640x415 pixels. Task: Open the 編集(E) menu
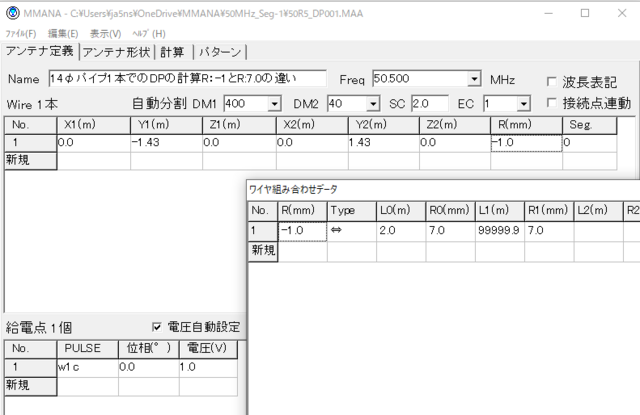64,33
